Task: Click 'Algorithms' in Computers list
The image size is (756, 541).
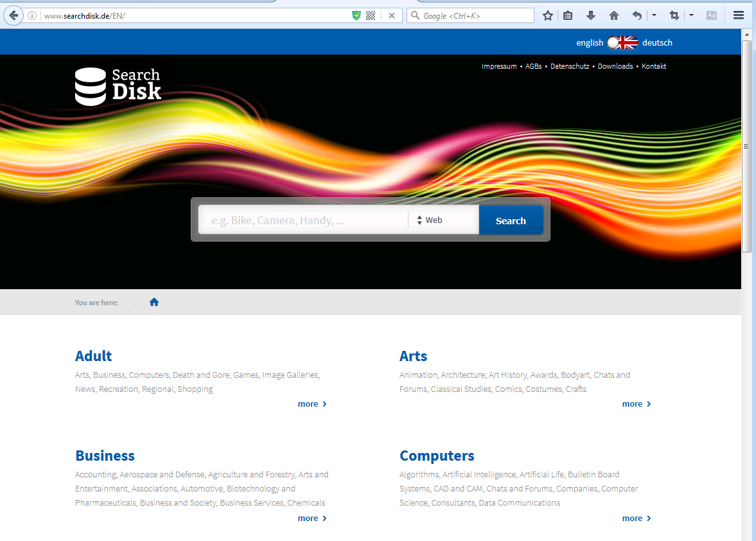Action: coord(419,474)
